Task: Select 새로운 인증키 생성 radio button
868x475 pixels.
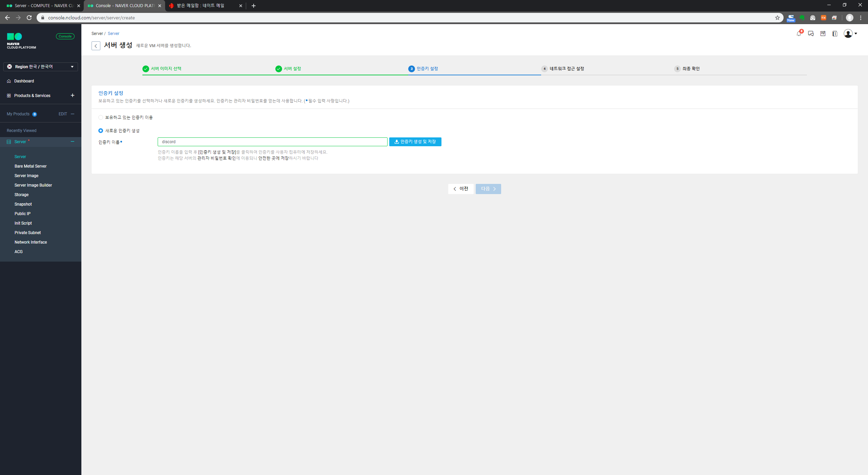Action: pyautogui.click(x=101, y=131)
